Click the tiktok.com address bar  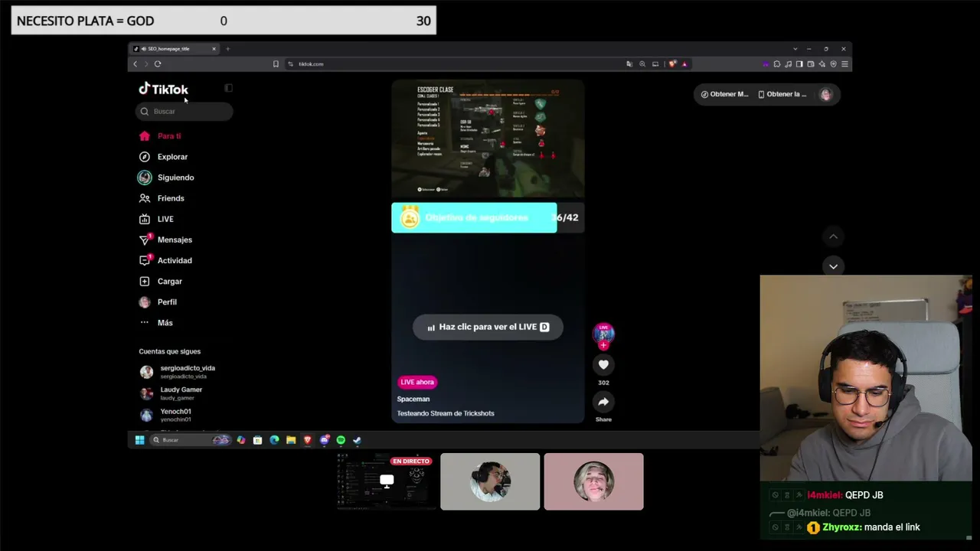(x=456, y=64)
